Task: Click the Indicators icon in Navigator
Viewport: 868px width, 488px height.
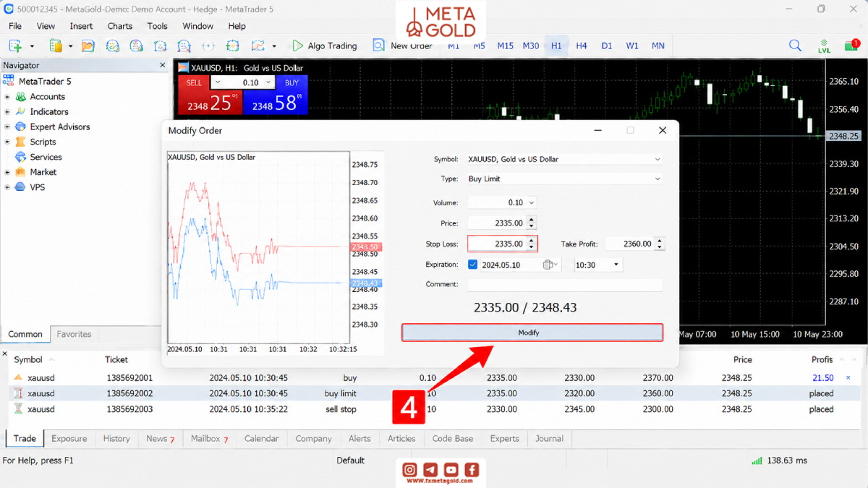Action: [21, 111]
